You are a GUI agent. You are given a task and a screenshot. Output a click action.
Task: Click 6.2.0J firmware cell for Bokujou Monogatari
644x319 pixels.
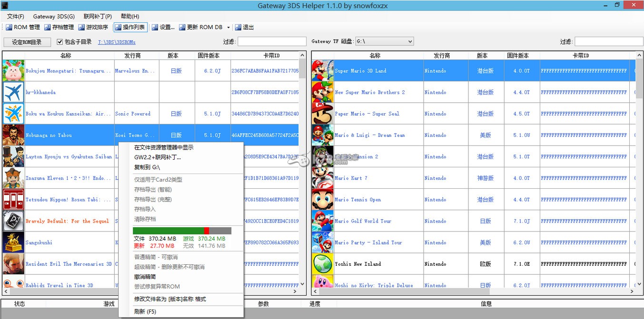[212, 71]
